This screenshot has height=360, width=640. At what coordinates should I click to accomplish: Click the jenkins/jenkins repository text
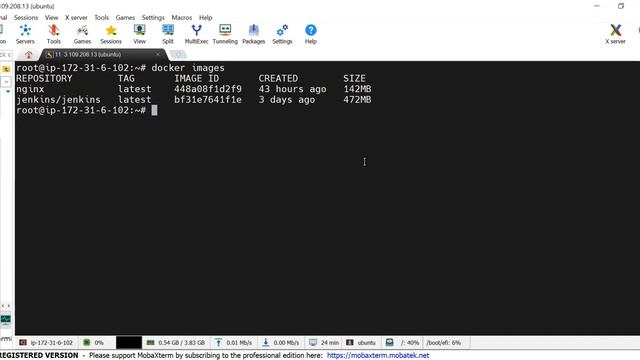[x=58, y=100]
